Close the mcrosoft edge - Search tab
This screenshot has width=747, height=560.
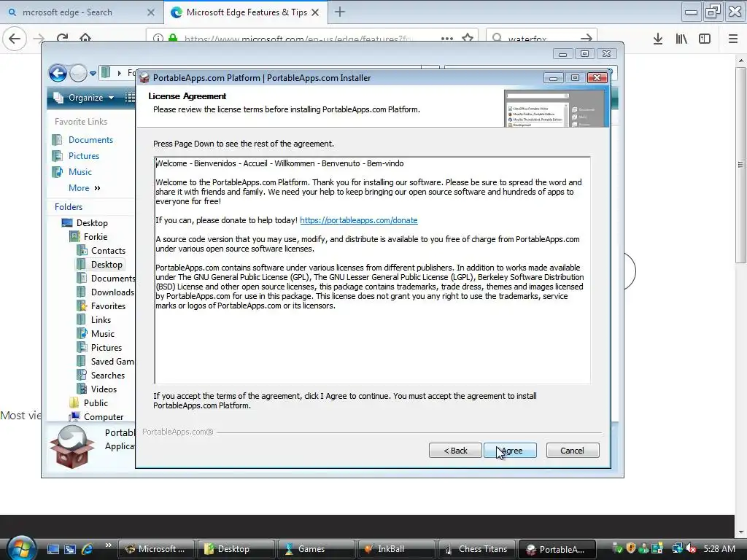pyautogui.click(x=150, y=12)
